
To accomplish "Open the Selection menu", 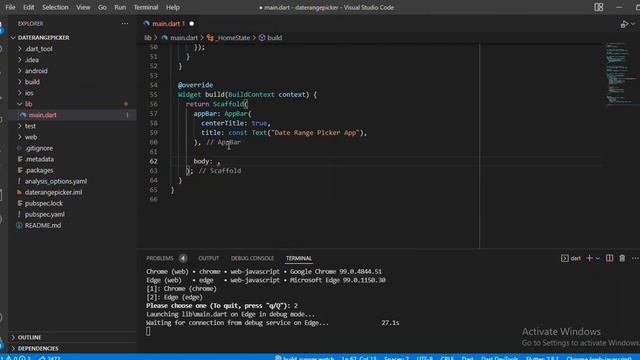I will (55, 7).
